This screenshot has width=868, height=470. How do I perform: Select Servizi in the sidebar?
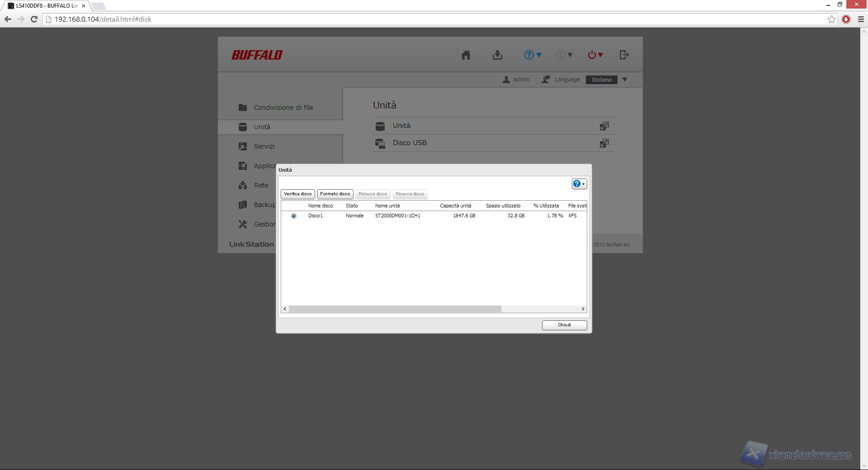point(264,146)
